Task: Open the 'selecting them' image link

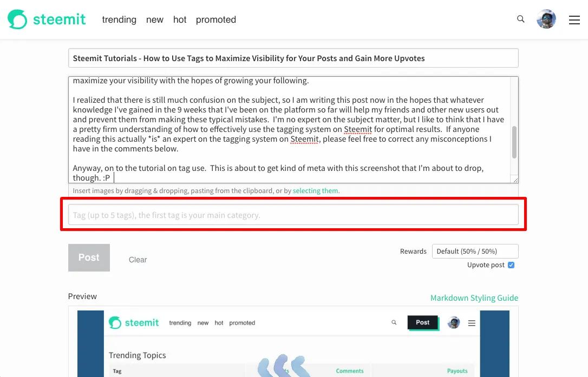Action: coord(315,191)
